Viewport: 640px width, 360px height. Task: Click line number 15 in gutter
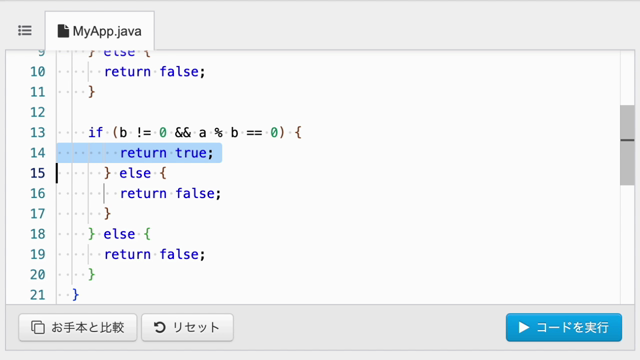tap(38, 173)
